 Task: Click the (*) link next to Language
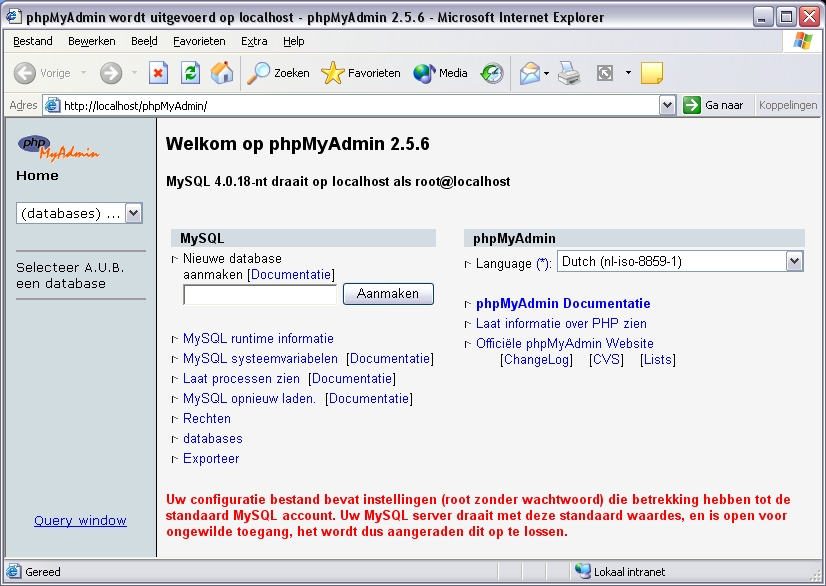point(543,263)
